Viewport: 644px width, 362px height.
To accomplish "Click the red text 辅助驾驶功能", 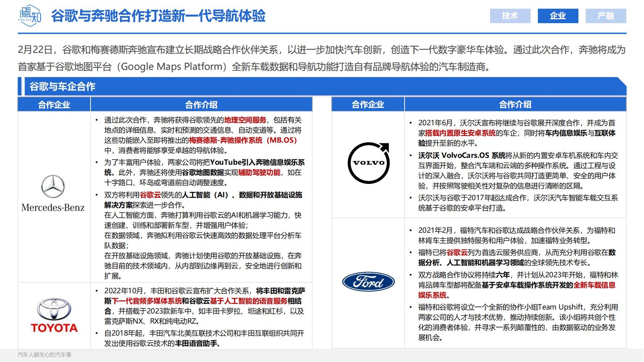I will click(x=259, y=172).
